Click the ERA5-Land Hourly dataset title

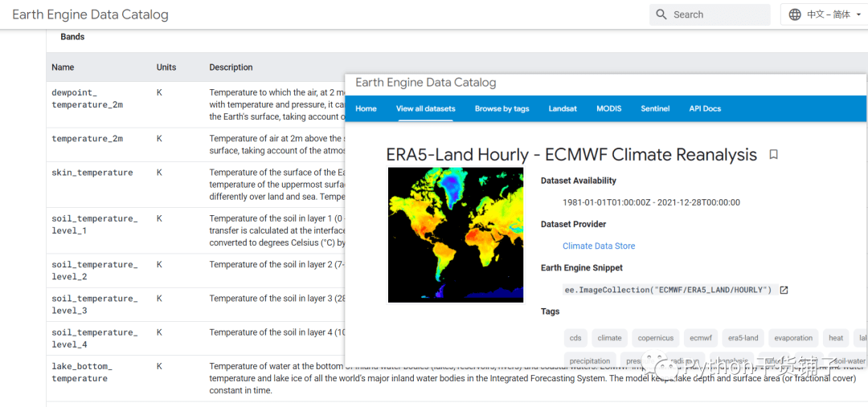[x=572, y=155]
